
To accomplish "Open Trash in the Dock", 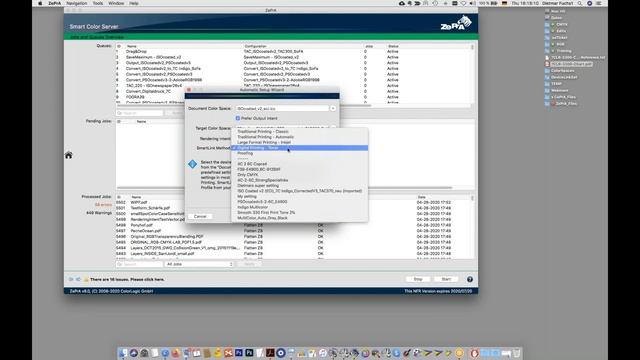I will point(516,353).
